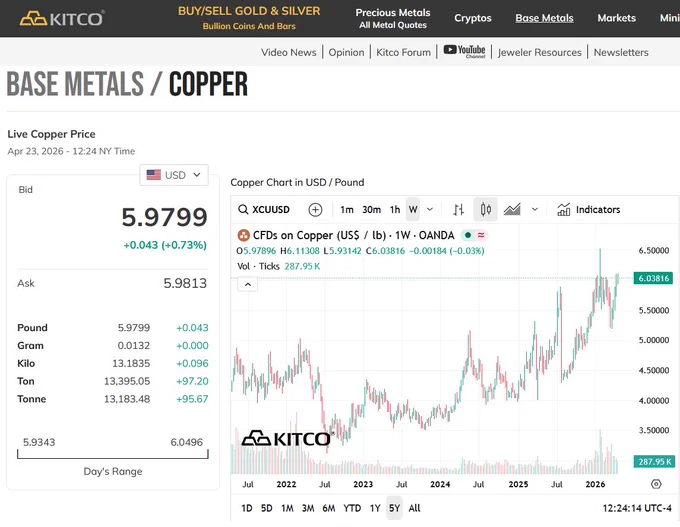Open Newsletters link
680x527 pixels.
click(x=621, y=52)
